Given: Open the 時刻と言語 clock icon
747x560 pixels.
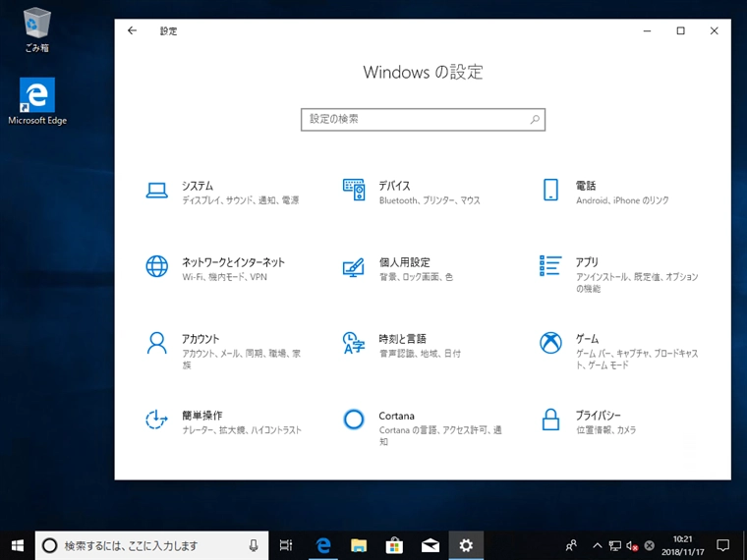Looking at the screenshot, I should pos(354,343).
